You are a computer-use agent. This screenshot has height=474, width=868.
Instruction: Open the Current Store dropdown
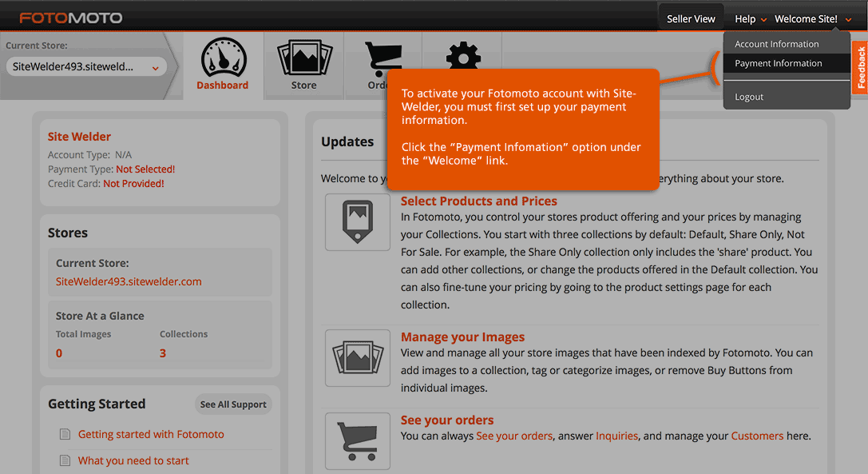click(86, 67)
